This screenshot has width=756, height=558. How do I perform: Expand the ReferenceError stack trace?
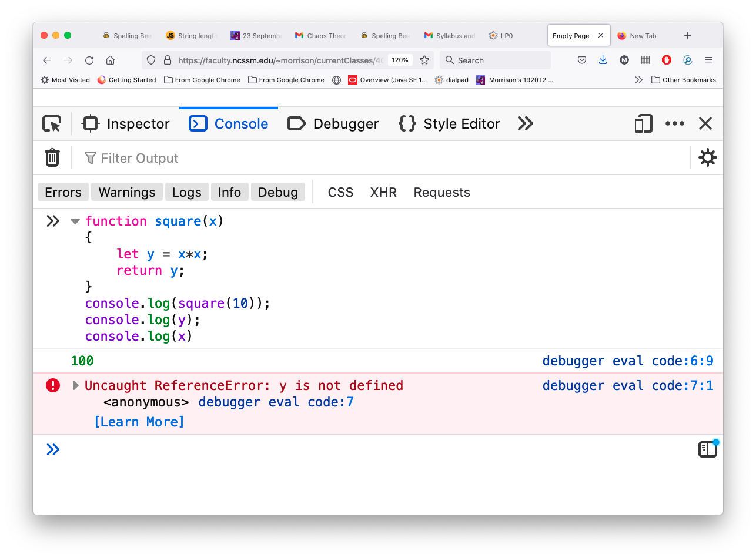[x=75, y=385]
